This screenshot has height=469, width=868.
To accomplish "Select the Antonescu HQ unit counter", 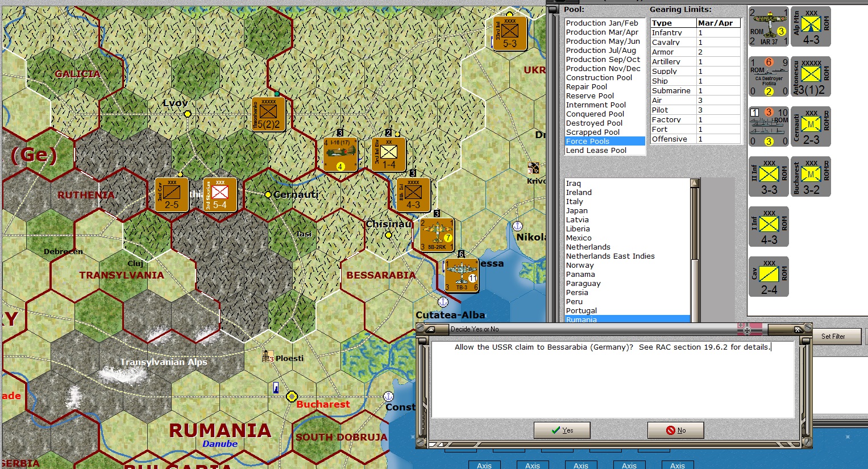I will [811, 77].
